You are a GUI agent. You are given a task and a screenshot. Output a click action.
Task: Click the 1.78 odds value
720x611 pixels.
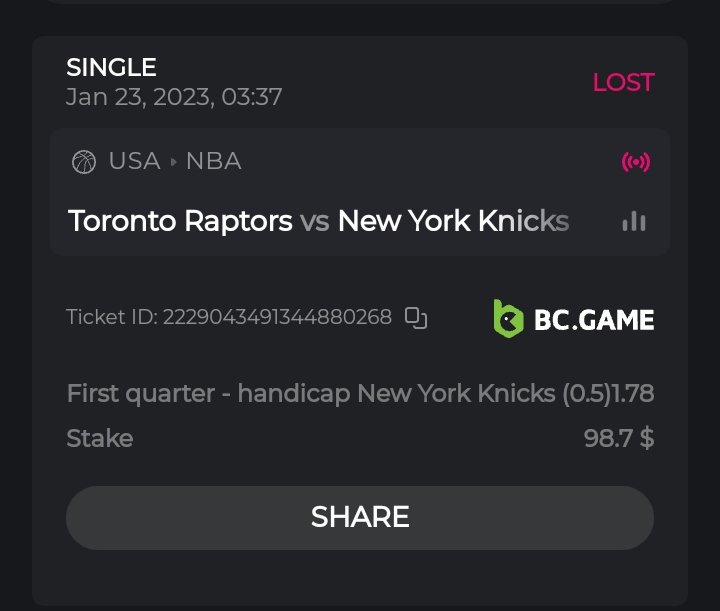pyautogui.click(x=632, y=394)
